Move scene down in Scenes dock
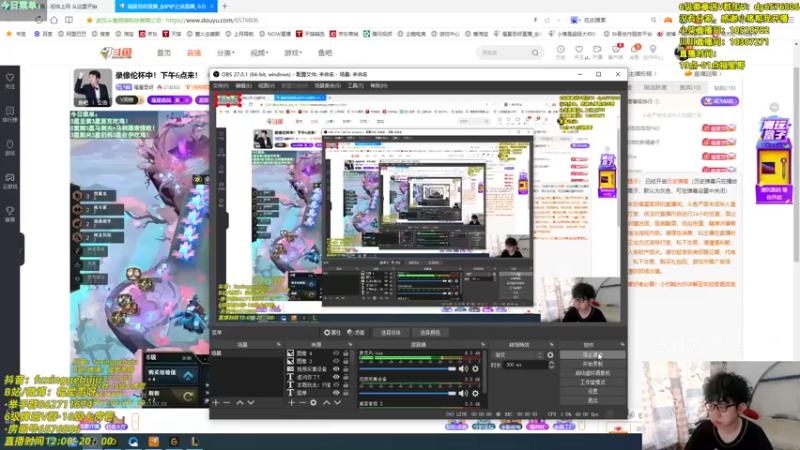Image resolution: width=800 pixels, height=450 pixels. 251,403
